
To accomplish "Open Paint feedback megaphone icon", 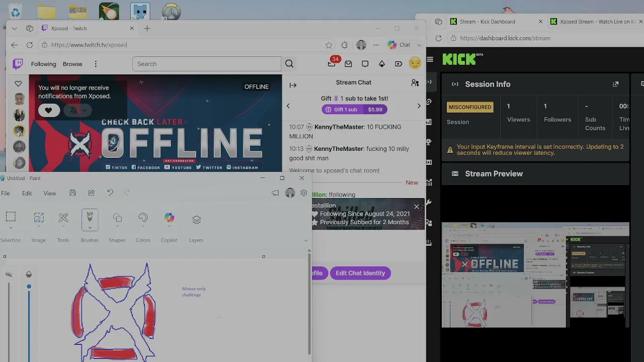I will (275, 193).
